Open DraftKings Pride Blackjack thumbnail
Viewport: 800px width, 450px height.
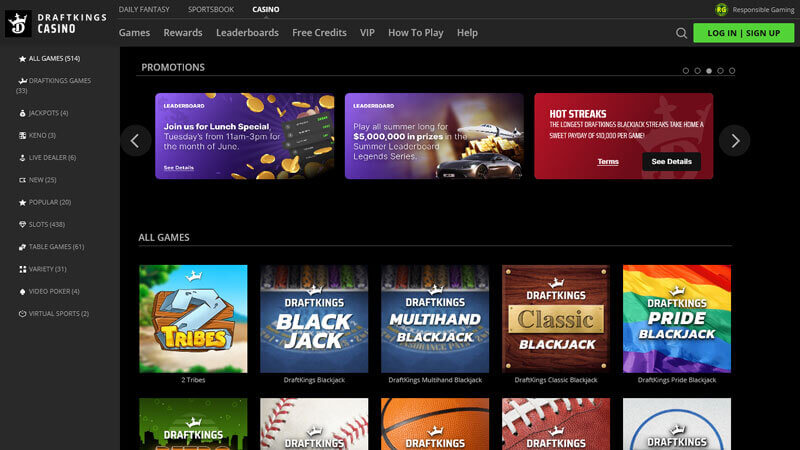(x=677, y=319)
